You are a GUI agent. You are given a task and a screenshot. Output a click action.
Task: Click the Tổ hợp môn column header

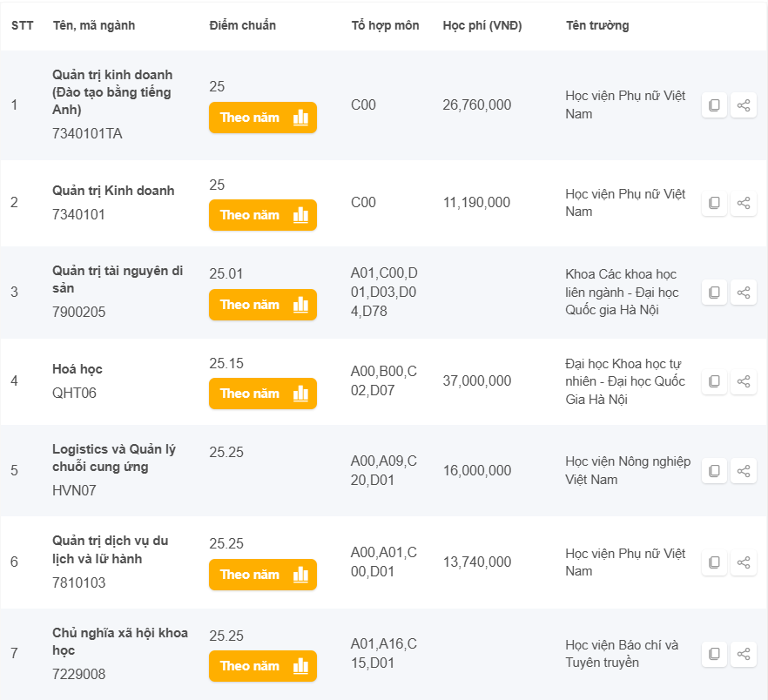tap(385, 25)
